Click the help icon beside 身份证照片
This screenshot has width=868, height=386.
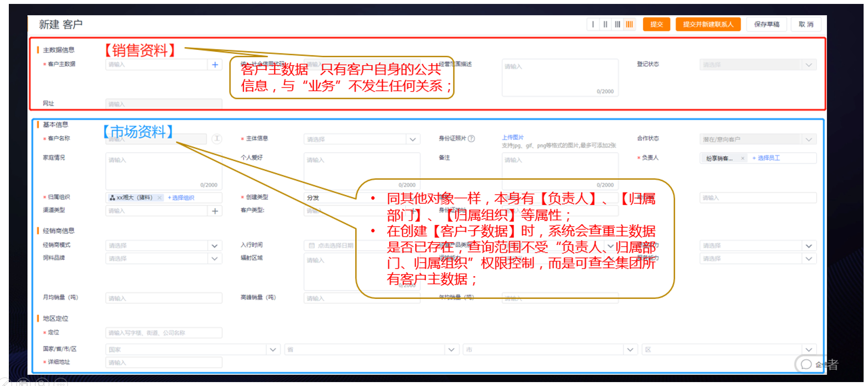pyautogui.click(x=471, y=139)
